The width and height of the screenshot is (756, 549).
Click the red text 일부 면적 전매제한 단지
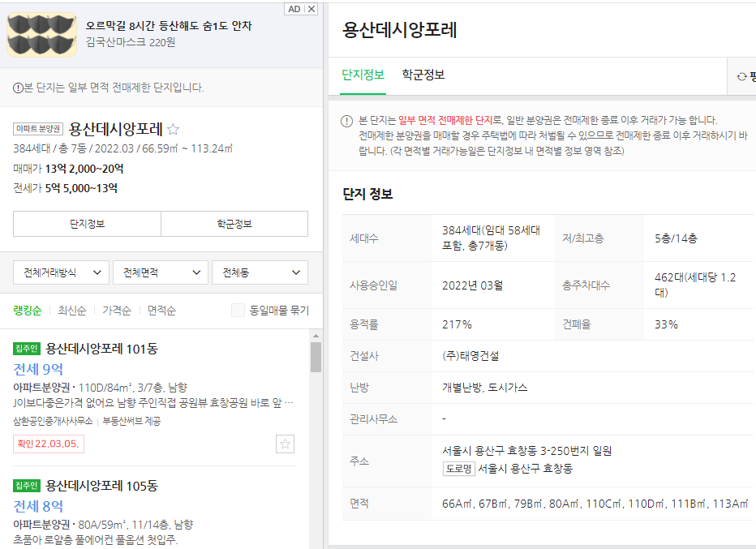pos(445,120)
